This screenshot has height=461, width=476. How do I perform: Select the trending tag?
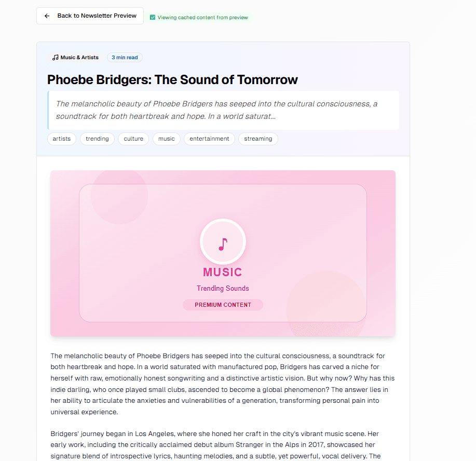[97, 139]
